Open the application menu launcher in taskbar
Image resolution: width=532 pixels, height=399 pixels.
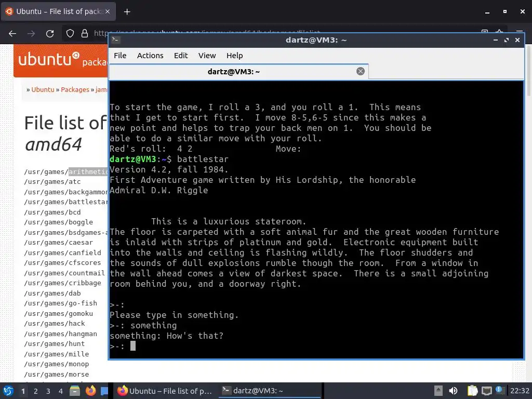(x=8, y=391)
